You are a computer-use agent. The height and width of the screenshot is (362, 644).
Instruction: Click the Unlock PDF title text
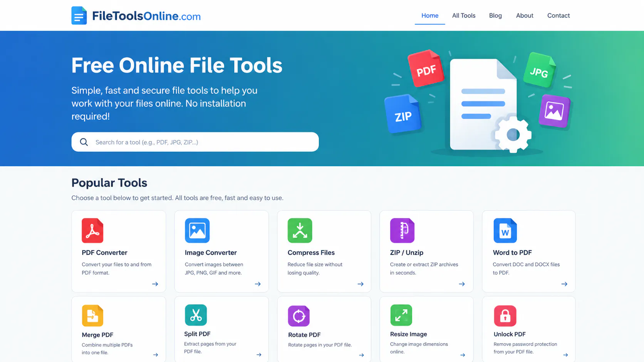[510, 334]
